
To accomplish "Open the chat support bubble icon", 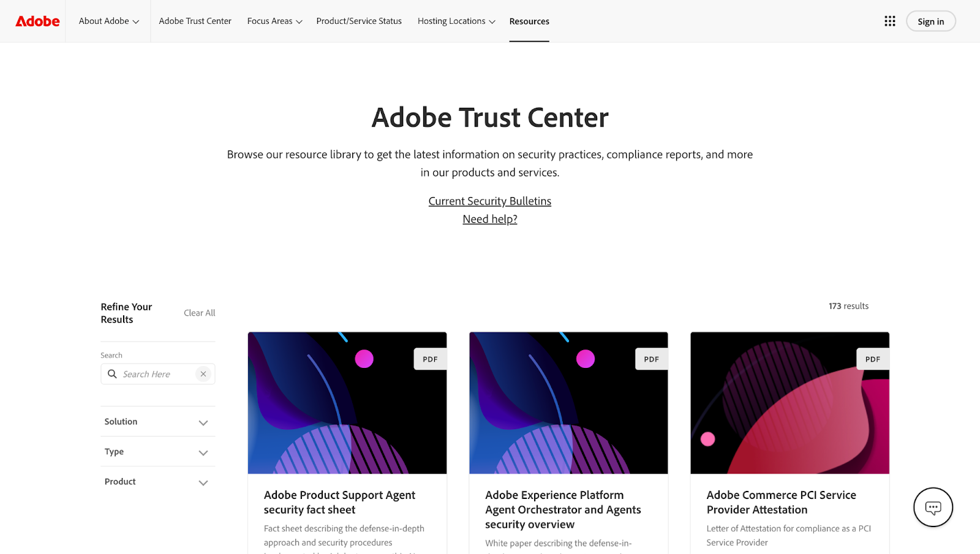I will 933,507.
